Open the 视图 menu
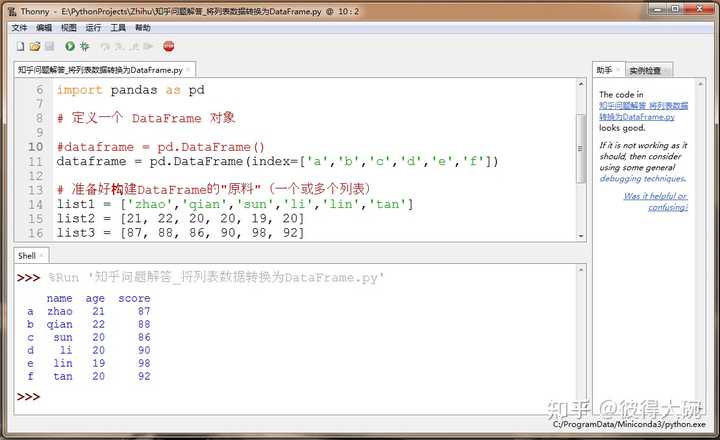Screen dimensions: 720x440 (x=69, y=28)
